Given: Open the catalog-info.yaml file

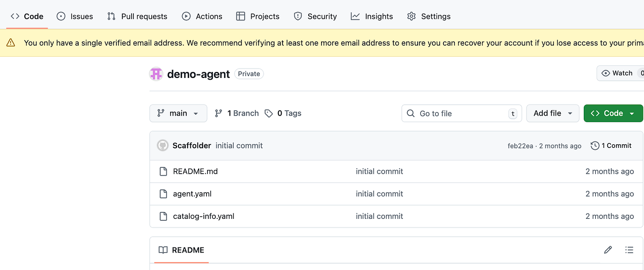Looking at the screenshot, I should (x=204, y=216).
